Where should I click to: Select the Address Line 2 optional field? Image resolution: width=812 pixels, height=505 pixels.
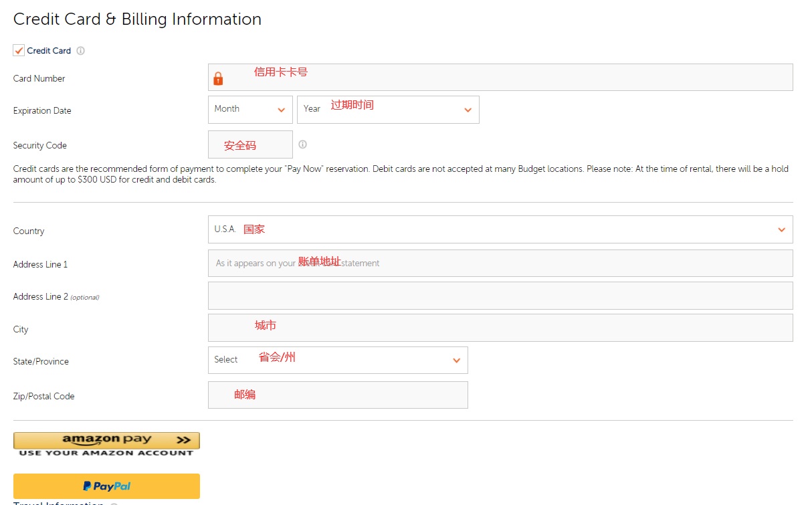(500, 296)
